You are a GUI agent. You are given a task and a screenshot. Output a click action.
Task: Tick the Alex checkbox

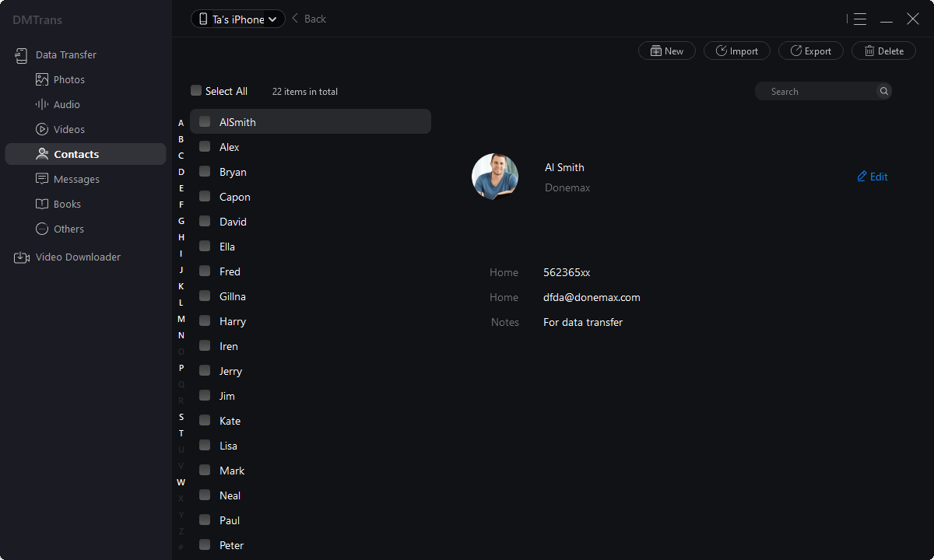(205, 146)
